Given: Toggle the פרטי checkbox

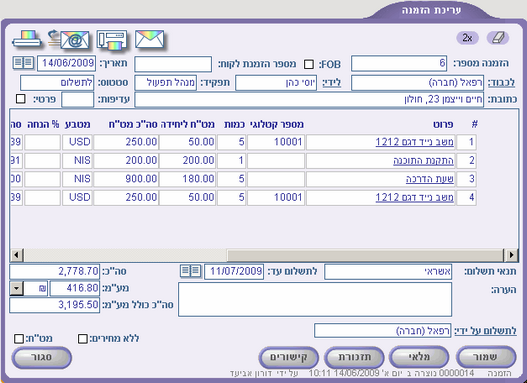Looking at the screenshot, I should 21,99.
